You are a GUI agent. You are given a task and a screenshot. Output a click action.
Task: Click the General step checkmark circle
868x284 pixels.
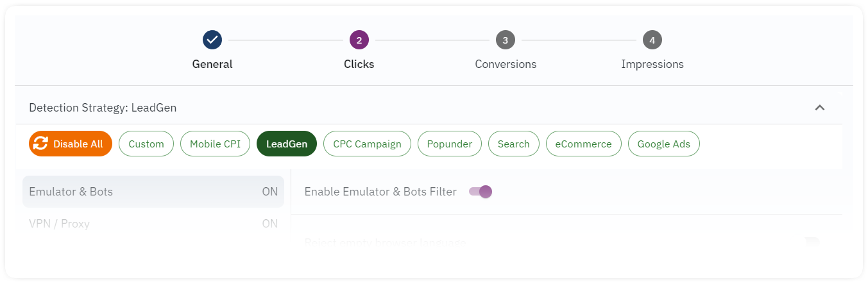click(x=212, y=40)
